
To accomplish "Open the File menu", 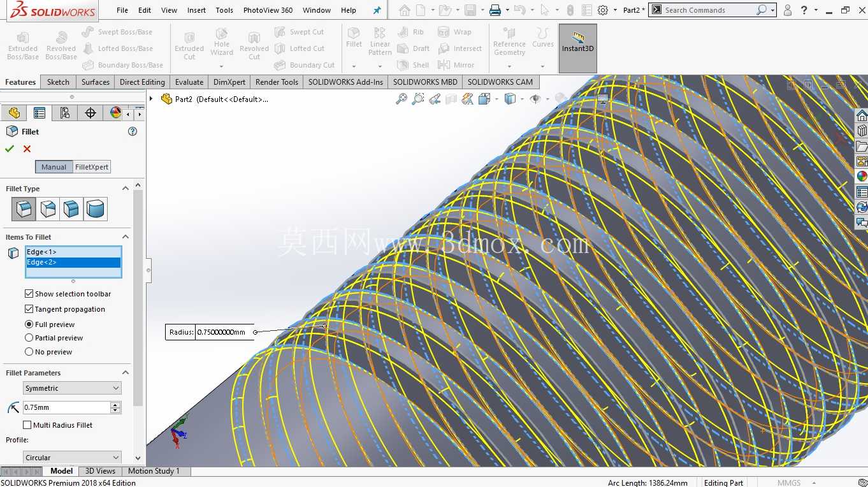I will tap(122, 10).
